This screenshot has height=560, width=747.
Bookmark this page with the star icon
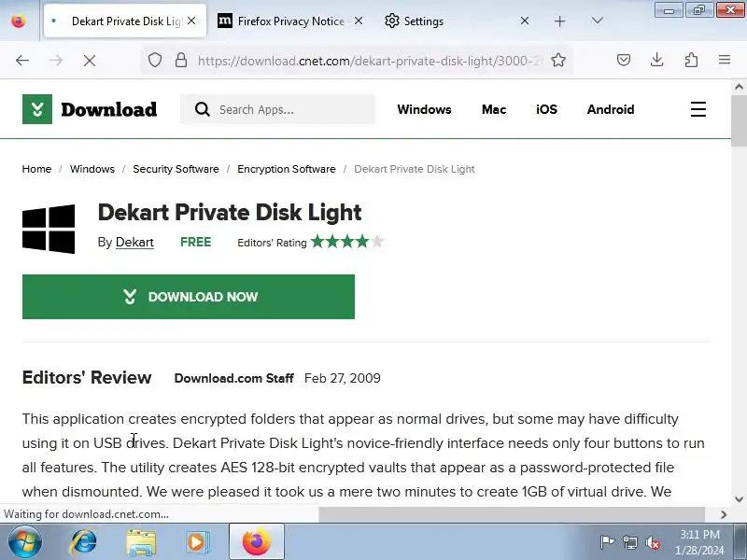(558, 61)
